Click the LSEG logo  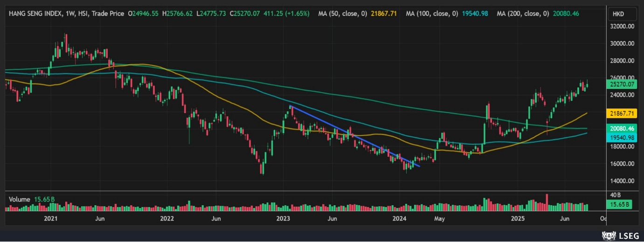click(x=620, y=235)
